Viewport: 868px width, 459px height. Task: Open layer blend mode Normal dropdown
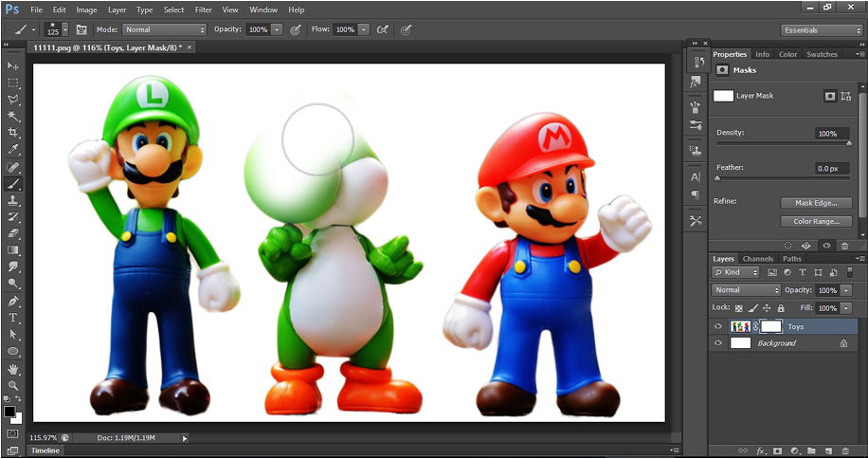click(746, 290)
